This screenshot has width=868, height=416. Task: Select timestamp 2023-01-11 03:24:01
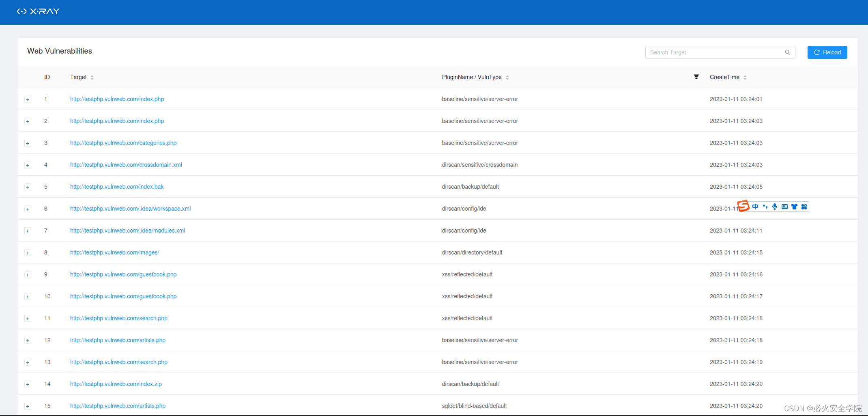tap(736, 99)
